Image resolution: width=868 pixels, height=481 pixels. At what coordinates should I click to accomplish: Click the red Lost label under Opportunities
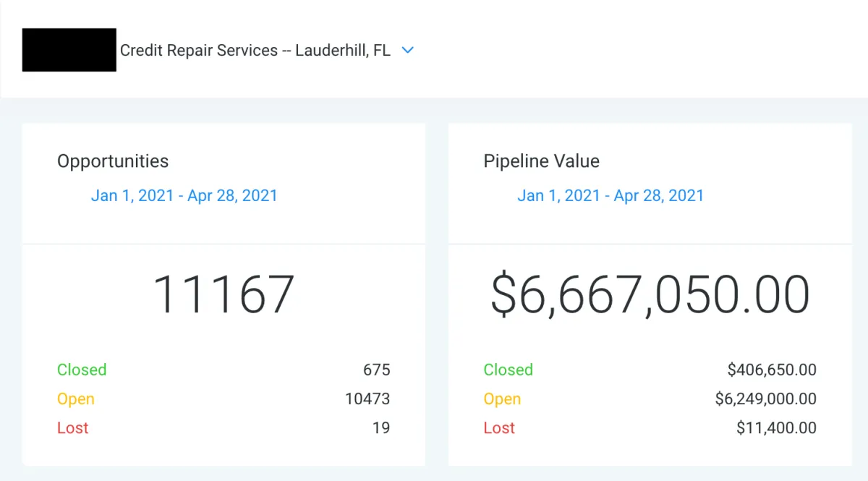click(73, 427)
